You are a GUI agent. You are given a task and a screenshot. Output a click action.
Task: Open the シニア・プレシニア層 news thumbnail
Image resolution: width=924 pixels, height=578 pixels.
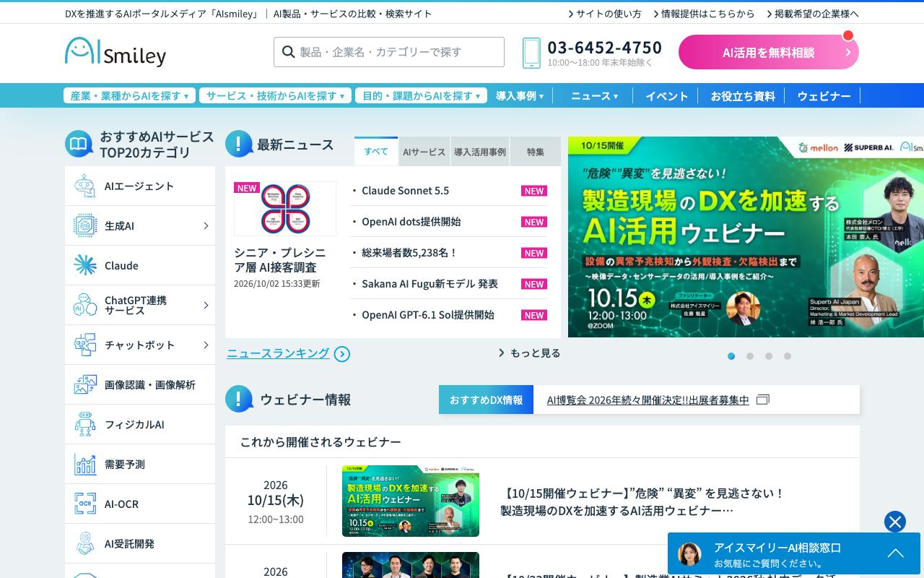pyautogui.click(x=285, y=209)
